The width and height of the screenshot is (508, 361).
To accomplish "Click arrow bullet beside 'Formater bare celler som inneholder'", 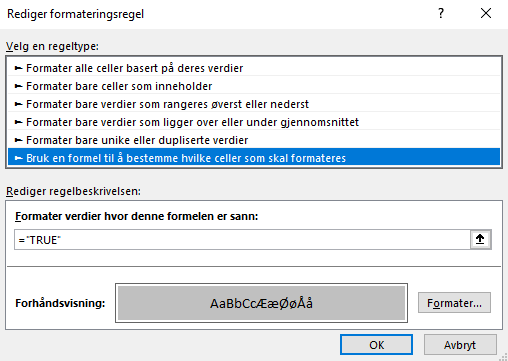I will pos(19,86).
